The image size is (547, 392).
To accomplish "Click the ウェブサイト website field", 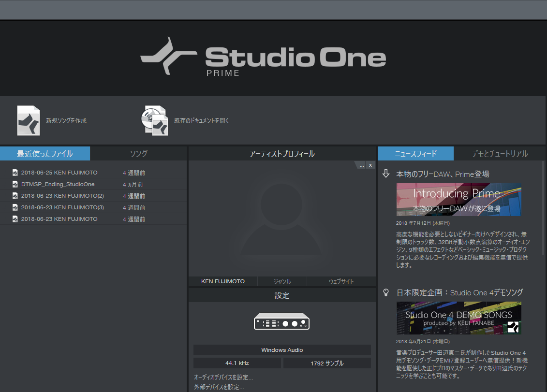I will pyautogui.click(x=341, y=281).
